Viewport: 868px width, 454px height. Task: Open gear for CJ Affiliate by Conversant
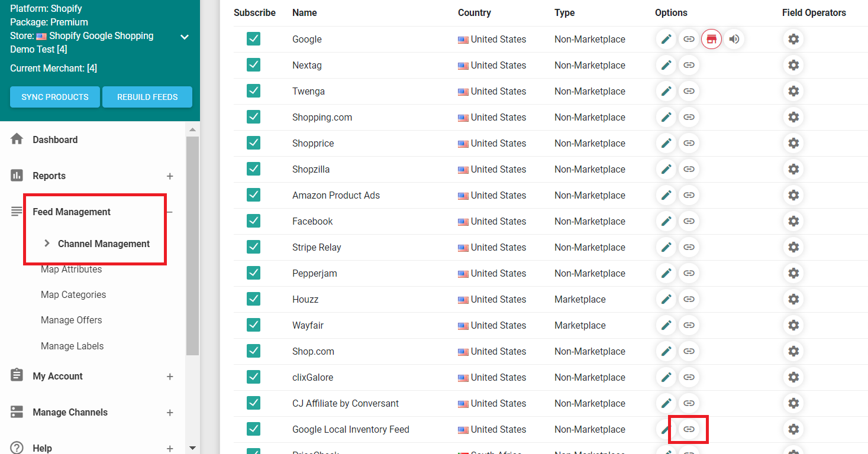tap(793, 403)
